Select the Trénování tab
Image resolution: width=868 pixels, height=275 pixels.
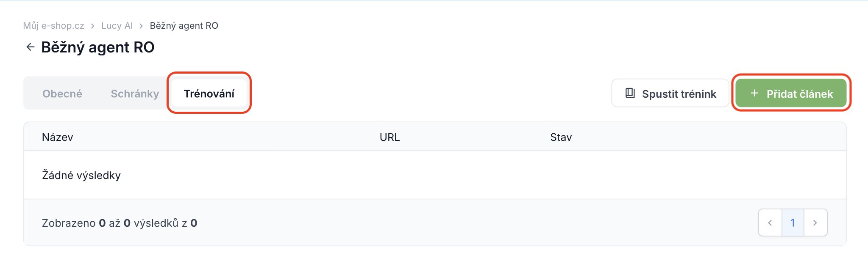click(209, 93)
